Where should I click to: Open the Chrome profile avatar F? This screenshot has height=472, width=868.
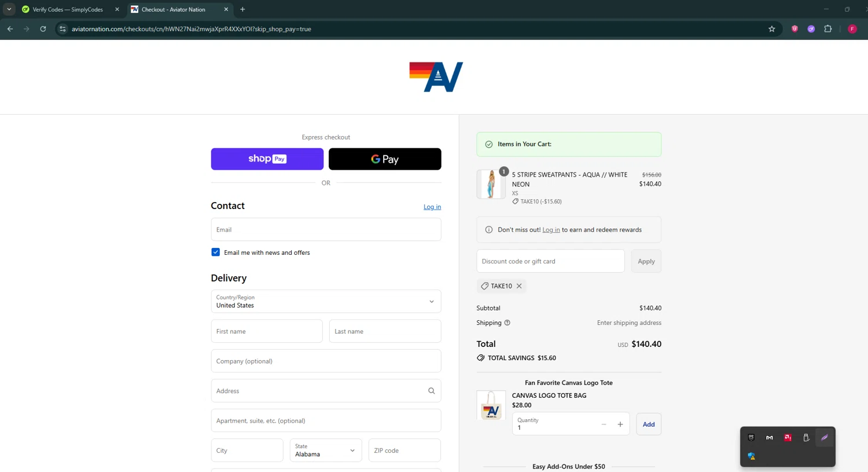click(x=852, y=29)
